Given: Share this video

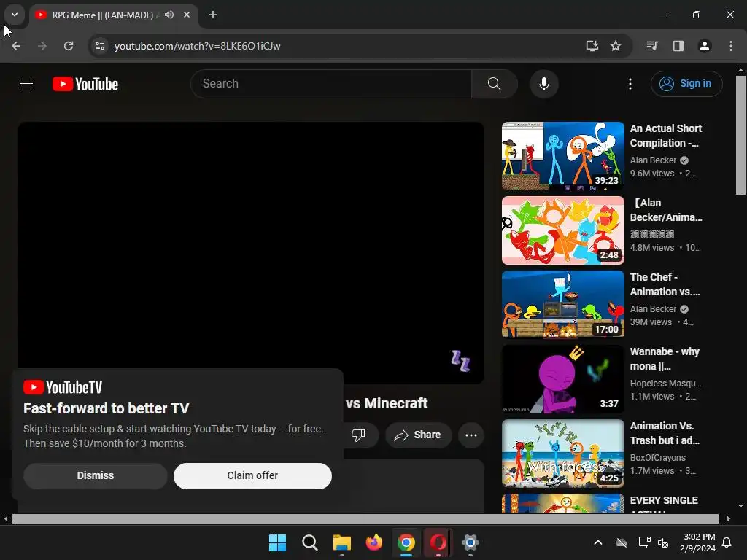Looking at the screenshot, I should point(418,435).
